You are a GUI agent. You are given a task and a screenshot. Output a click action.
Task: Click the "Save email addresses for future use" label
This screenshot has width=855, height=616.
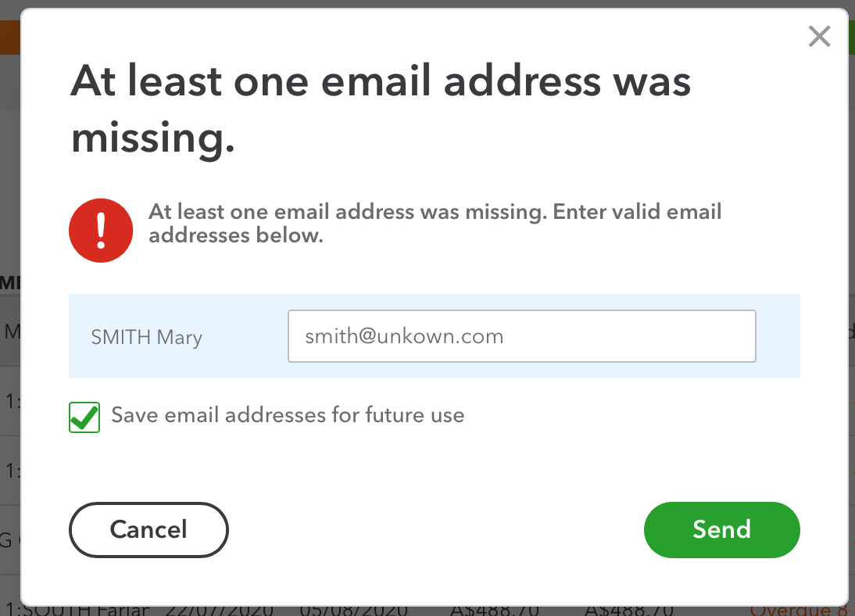pos(288,415)
